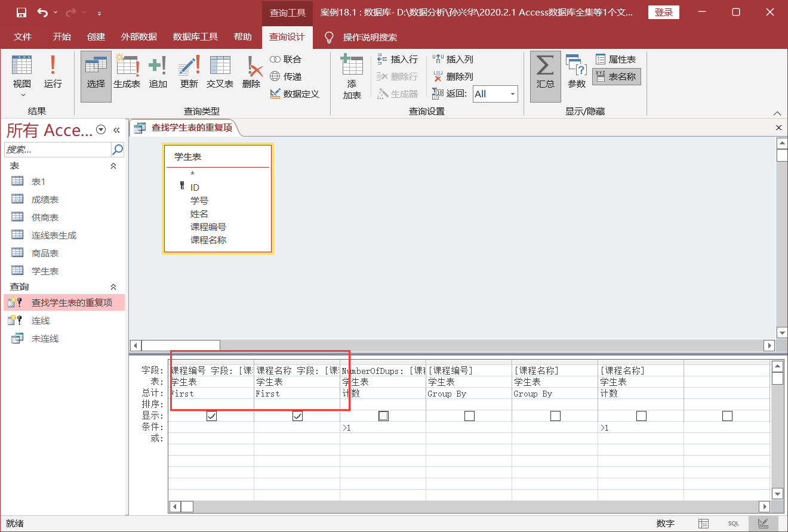Click the Undo arrow icon
Screen dimensions: 788x532
point(42,13)
